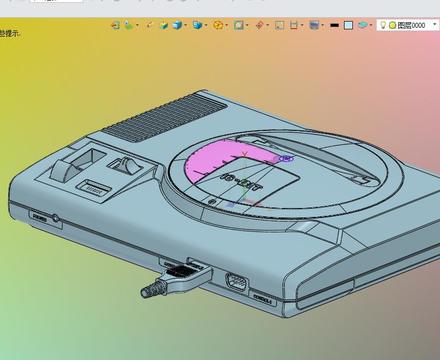The width and height of the screenshot is (440, 360).
Task: Click the light blue square fill swatch
Action: click(348, 25)
